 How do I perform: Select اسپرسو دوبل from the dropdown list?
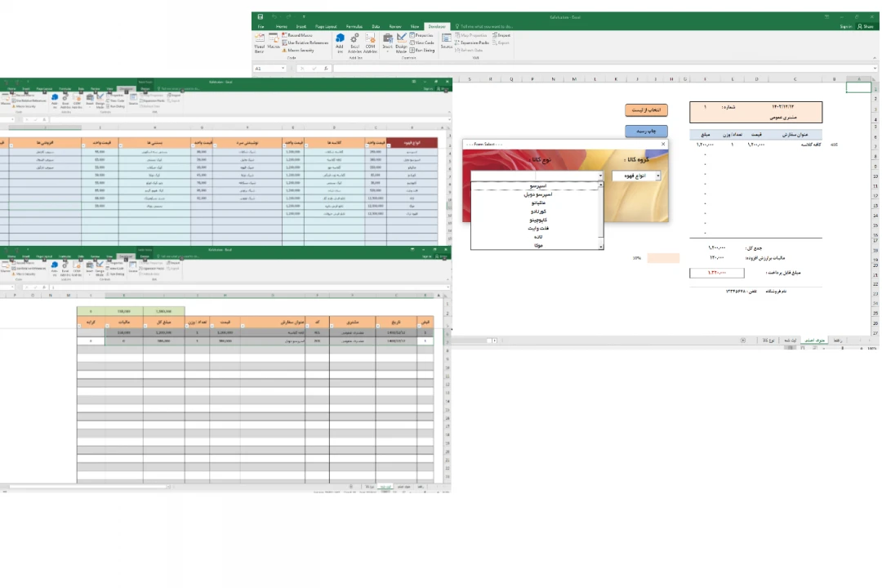click(537, 195)
